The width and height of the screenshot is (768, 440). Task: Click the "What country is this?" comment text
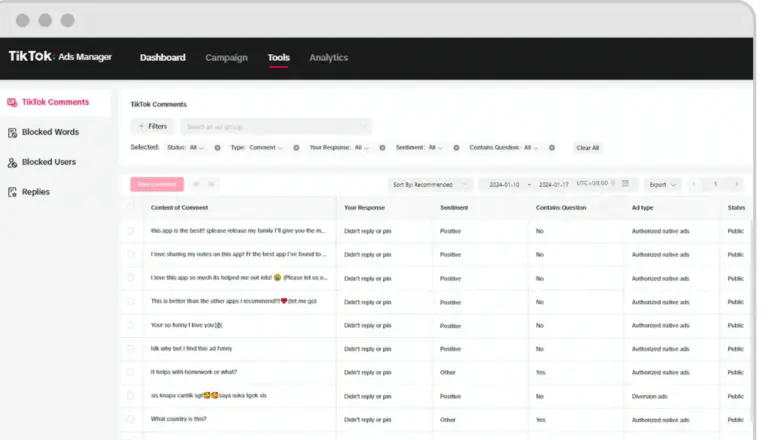(178, 419)
